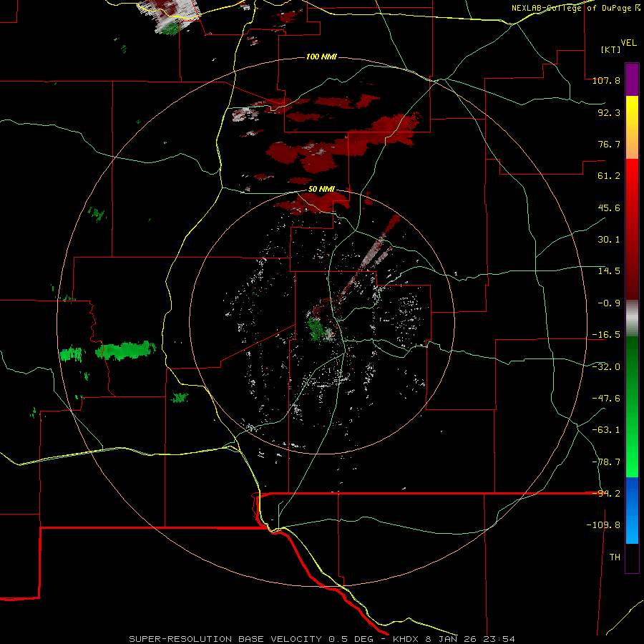The width and height of the screenshot is (644, 644).
Task: Click the [KT] units label
Action: 611,49
